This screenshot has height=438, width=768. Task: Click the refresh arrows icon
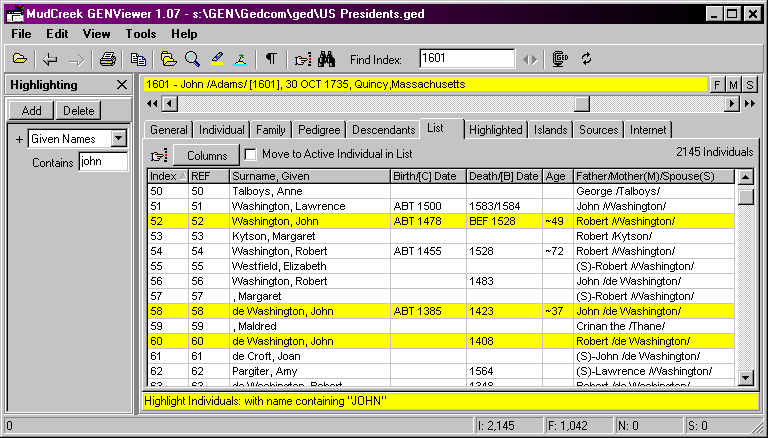pos(587,59)
